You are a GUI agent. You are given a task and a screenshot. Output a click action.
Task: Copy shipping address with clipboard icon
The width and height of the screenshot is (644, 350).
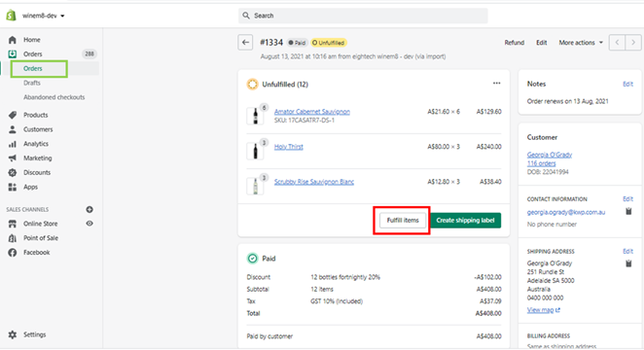628,263
